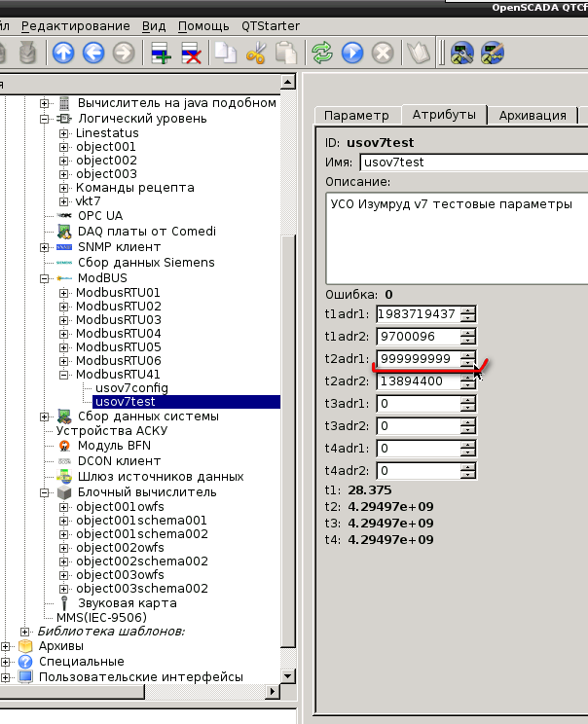
Task: Refresh the page with green arrows icon
Action: (321, 54)
